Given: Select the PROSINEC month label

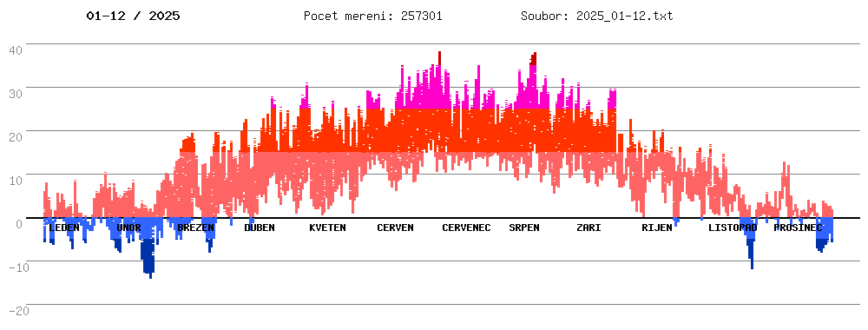Looking at the screenshot, I should (798, 228).
